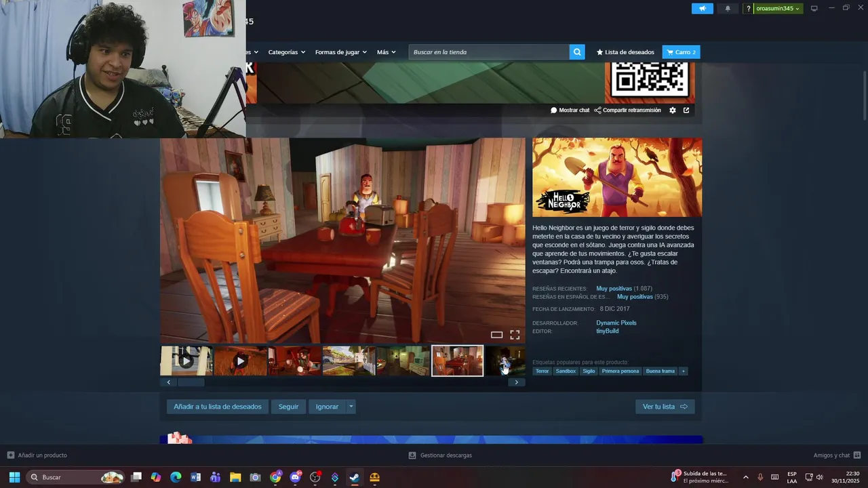Screen dimensions: 868x488
Task: Play the first trailer thumbnail
Action: coord(186,361)
